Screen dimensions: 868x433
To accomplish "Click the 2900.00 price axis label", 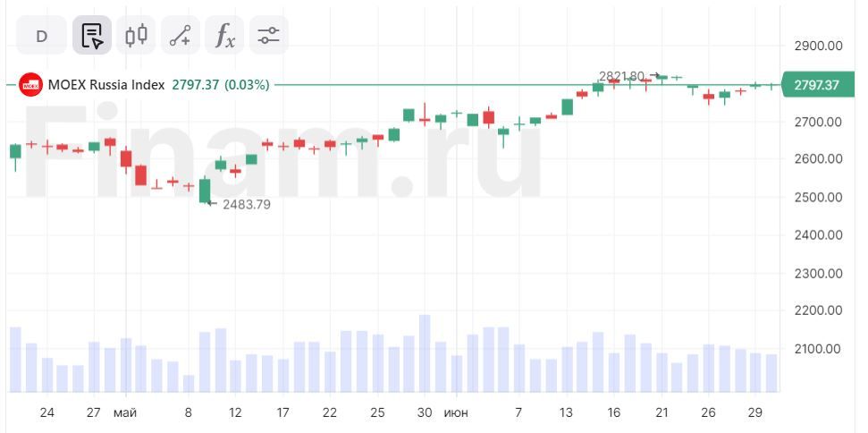I will point(819,46).
